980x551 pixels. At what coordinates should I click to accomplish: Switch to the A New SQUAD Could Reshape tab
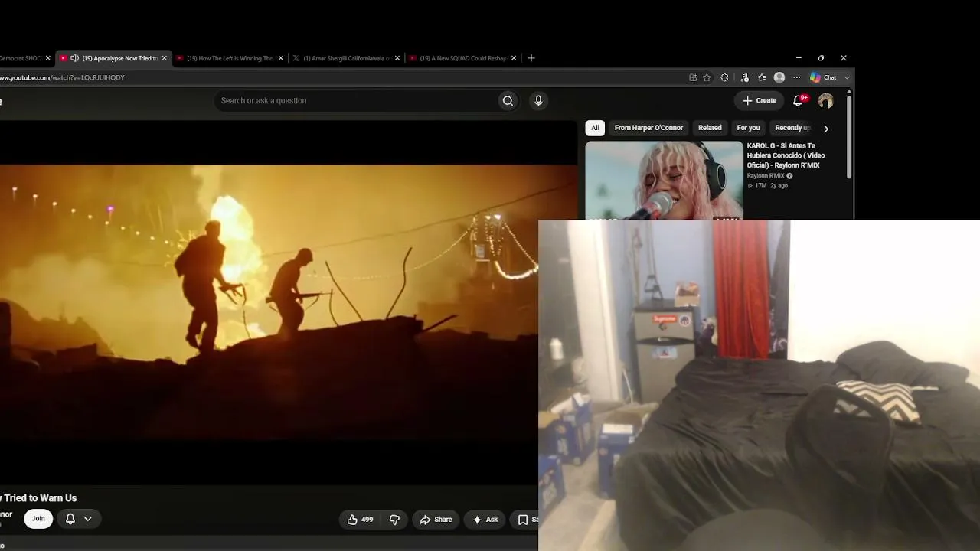tap(462, 58)
